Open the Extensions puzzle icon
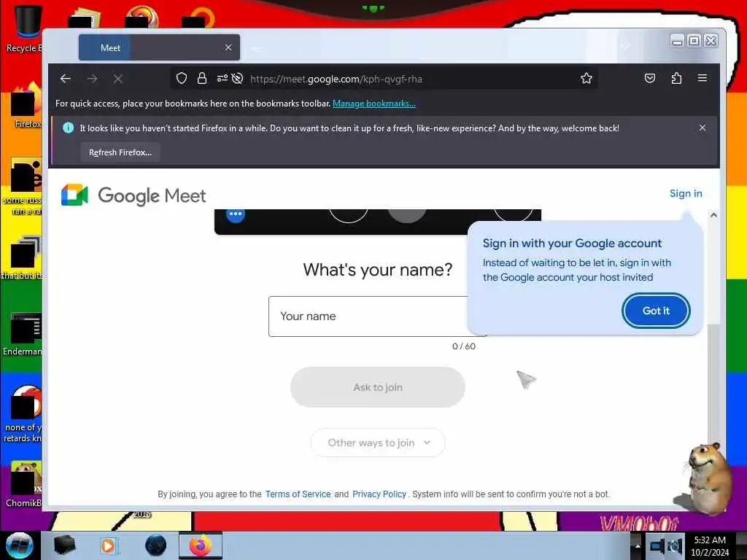Viewport: 747px width, 560px height. pos(676,78)
